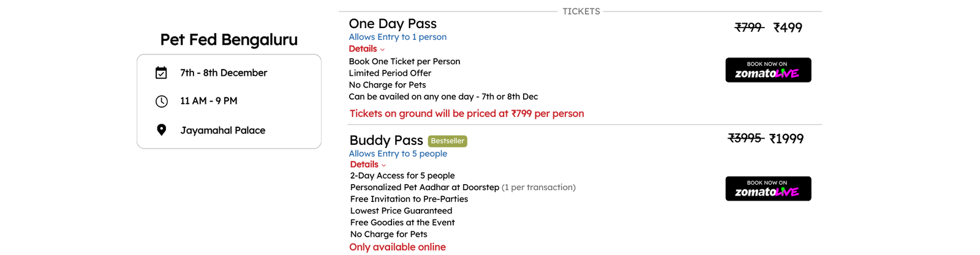Click the location pin icon for Jayamahal Palace
The height and width of the screenshot is (255, 980).
click(x=161, y=130)
